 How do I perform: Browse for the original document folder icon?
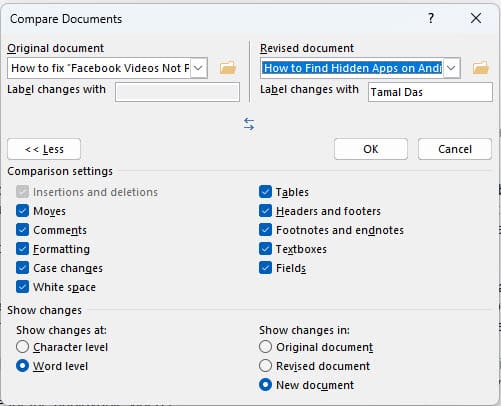tap(228, 68)
